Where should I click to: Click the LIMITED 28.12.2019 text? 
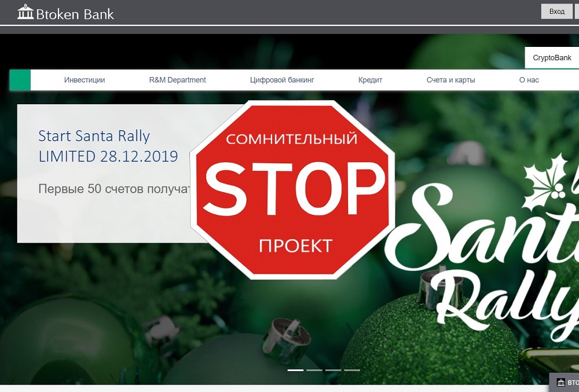pyautogui.click(x=108, y=156)
